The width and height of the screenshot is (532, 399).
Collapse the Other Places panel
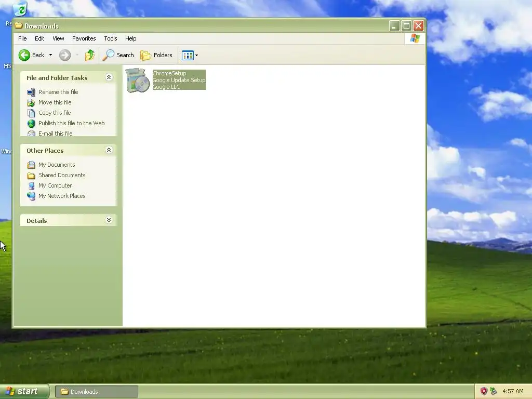pos(109,150)
